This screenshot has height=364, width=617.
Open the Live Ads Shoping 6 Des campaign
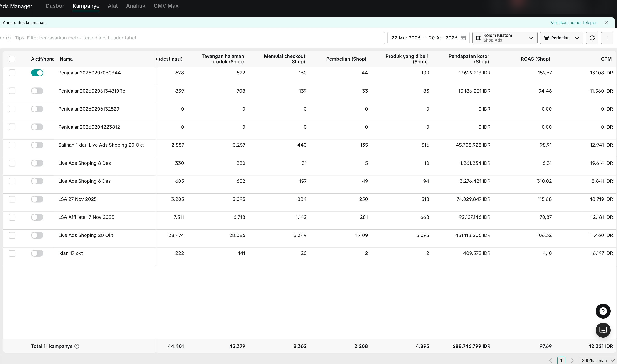[x=84, y=181]
